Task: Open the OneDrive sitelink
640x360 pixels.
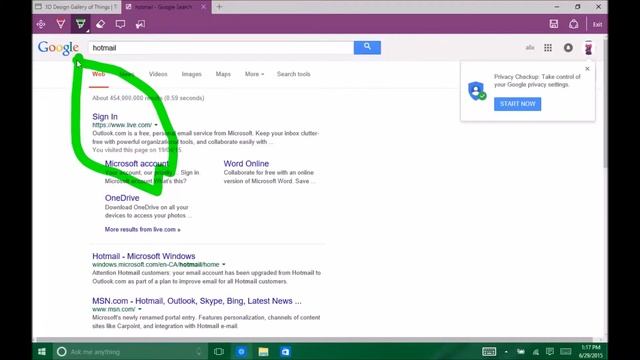Action: tap(122, 198)
